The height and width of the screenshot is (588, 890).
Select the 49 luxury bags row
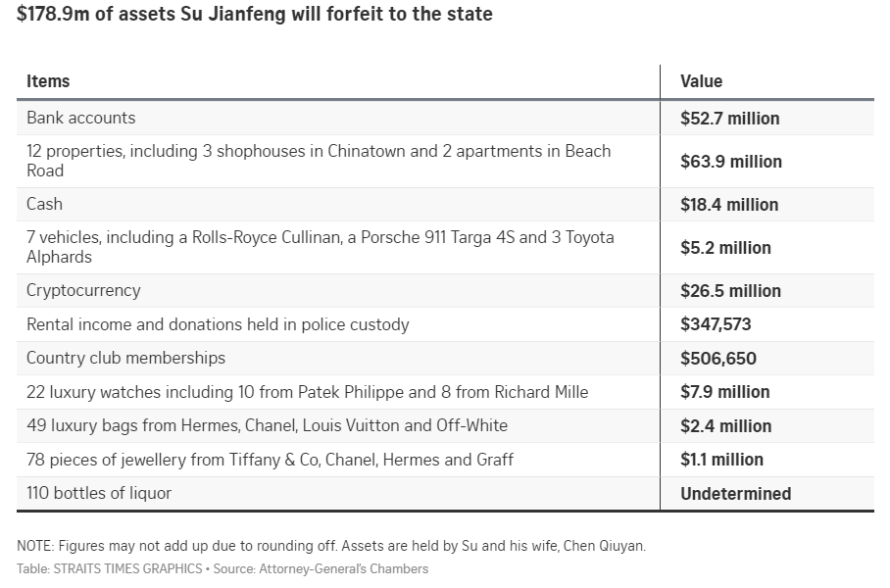[267, 425]
